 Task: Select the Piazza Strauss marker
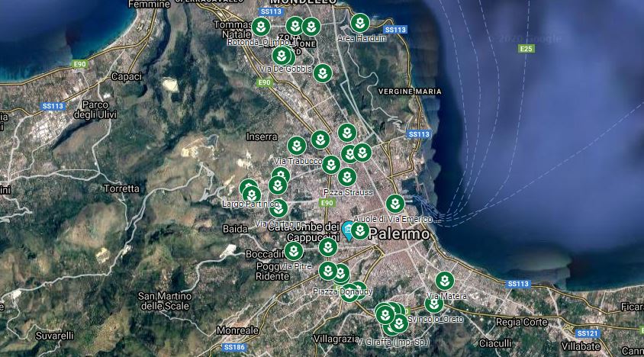(x=347, y=177)
